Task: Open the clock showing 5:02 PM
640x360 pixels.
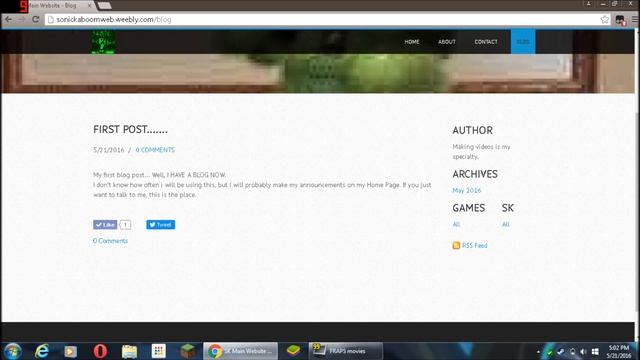Action: [619, 351]
